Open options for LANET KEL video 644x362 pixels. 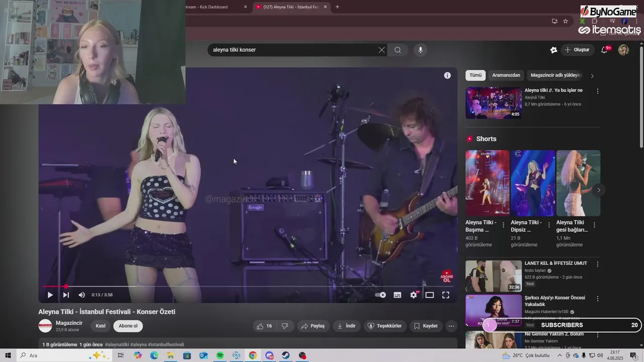tap(598, 264)
